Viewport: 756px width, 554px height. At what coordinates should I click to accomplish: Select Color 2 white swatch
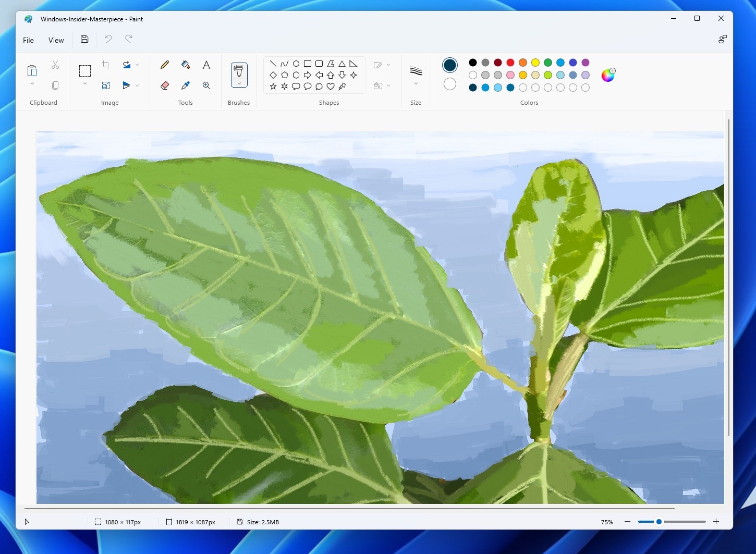[450, 84]
